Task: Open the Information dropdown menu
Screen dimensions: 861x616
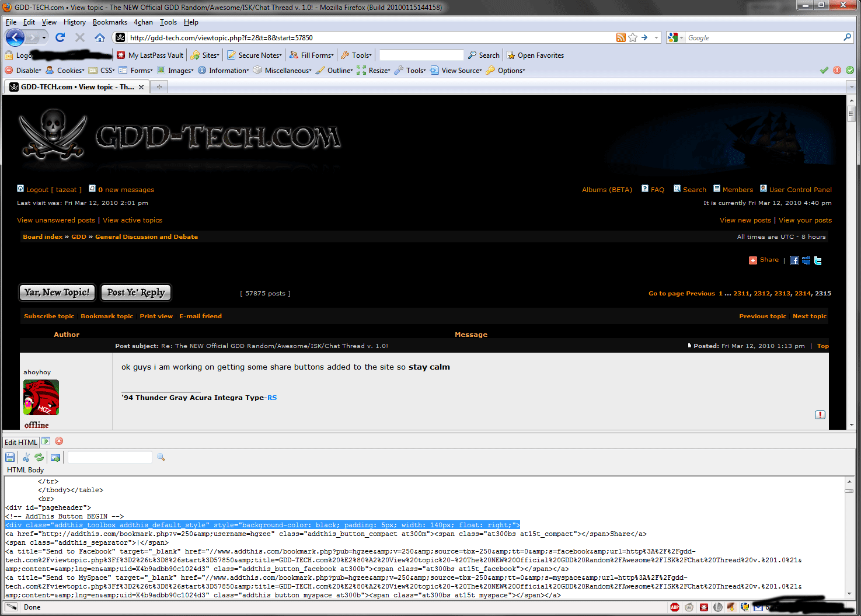Action: pos(224,71)
